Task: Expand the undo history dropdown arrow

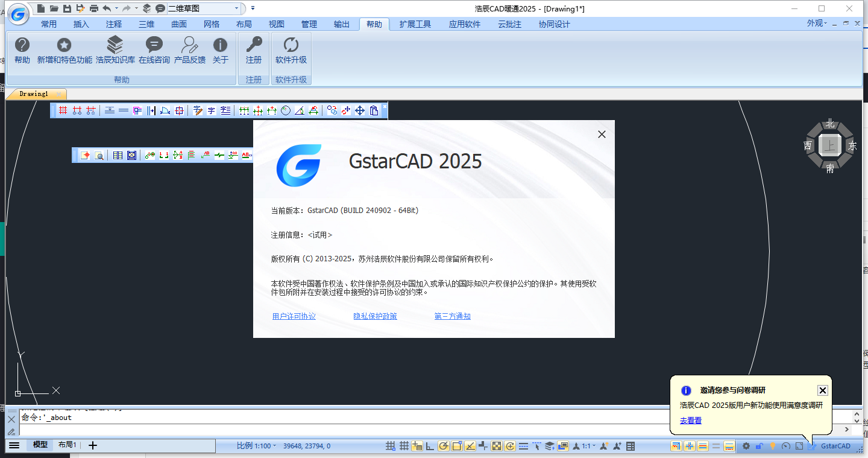Action: pos(115,8)
